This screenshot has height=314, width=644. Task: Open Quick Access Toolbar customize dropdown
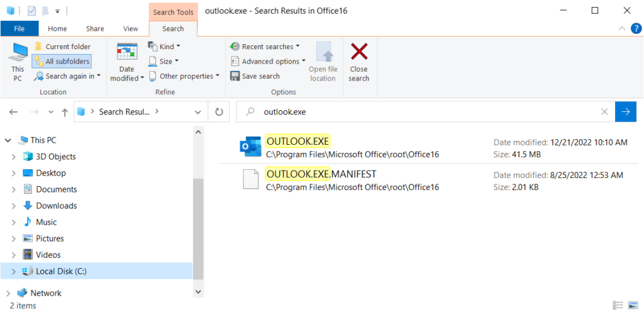coord(57,11)
